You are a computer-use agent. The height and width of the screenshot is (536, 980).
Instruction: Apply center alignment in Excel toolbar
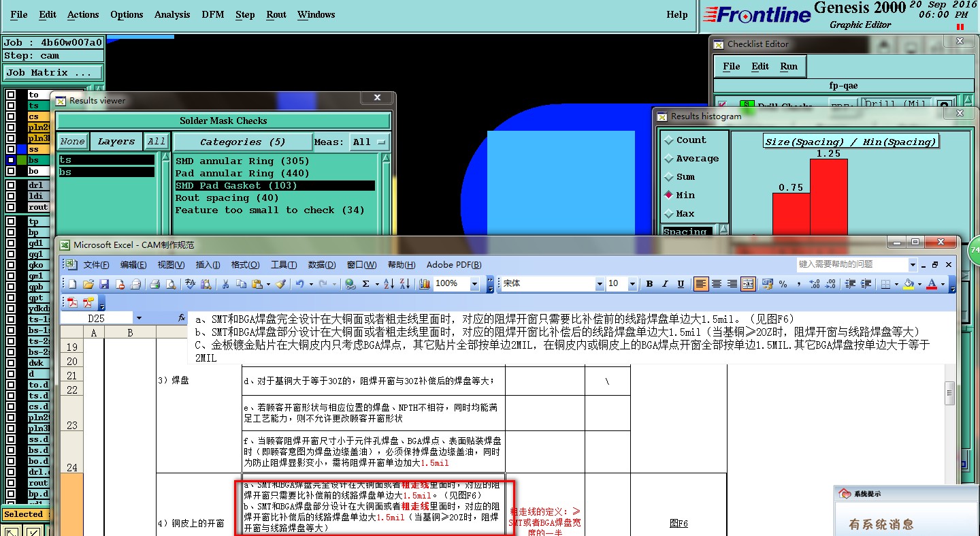tap(716, 284)
